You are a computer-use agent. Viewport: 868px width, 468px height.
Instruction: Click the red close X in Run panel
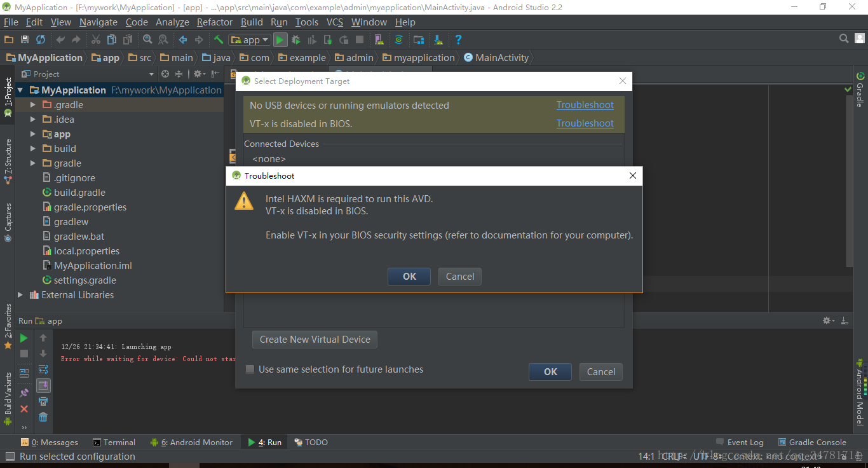(24, 409)
